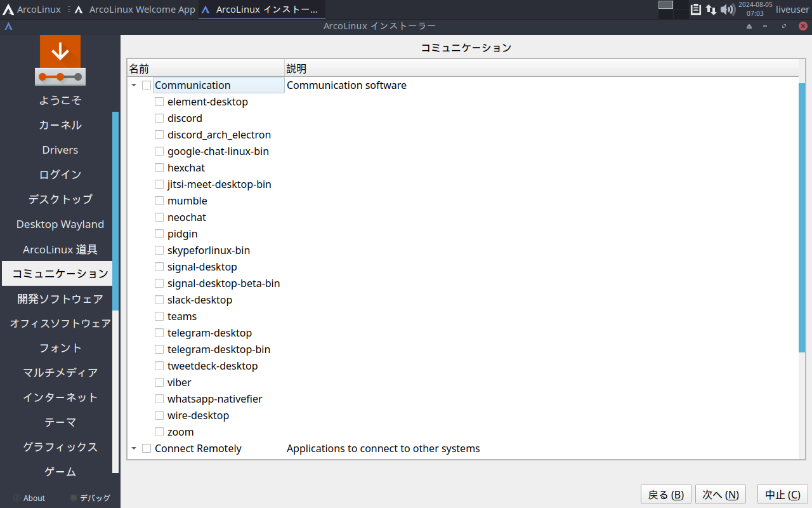
Task: Tick the neochat checkbox
Action: (159, 217)
